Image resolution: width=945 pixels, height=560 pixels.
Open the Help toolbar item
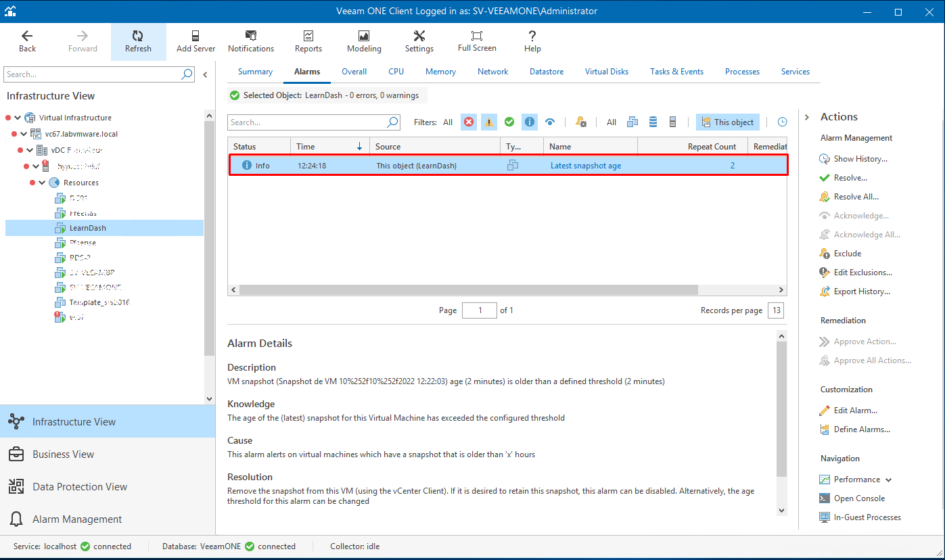(x=532, y=41)
